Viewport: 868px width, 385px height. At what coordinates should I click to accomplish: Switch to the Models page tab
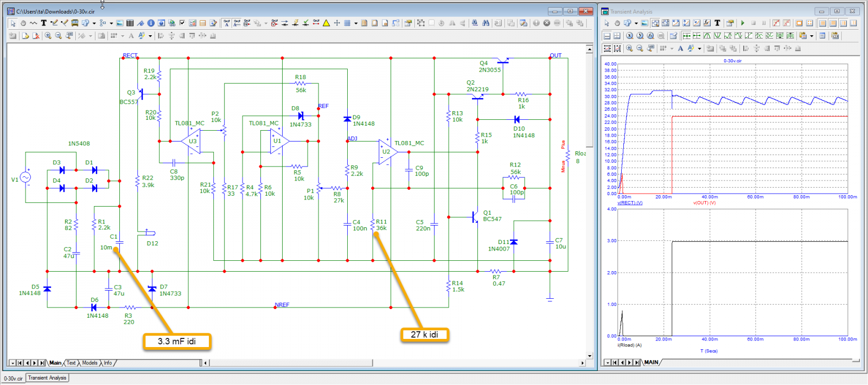90,363
